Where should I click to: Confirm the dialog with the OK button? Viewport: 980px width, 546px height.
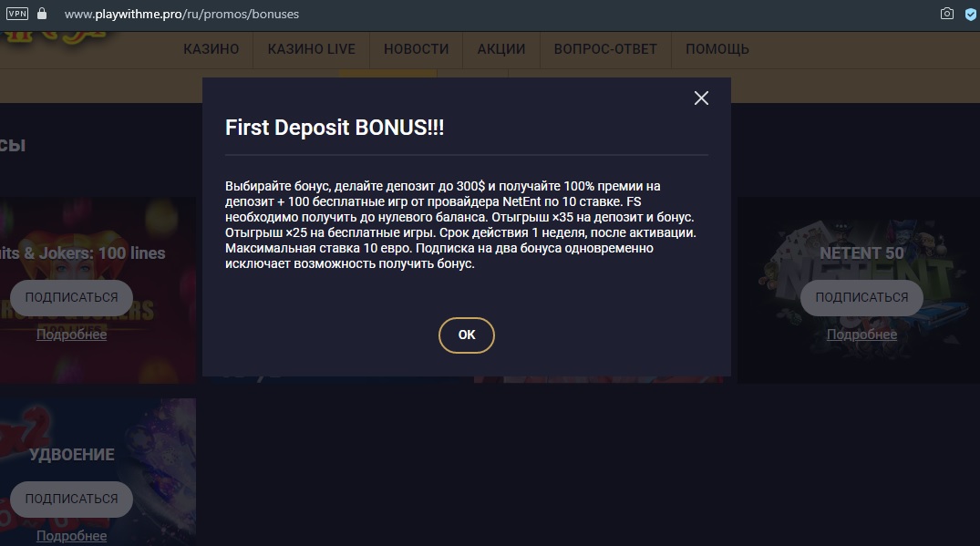click(466, 335)
